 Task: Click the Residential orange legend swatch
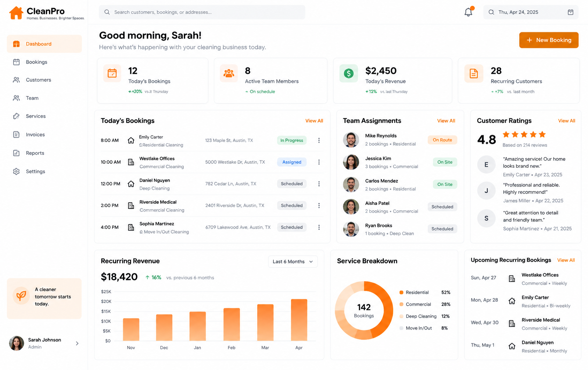[401, 293]
